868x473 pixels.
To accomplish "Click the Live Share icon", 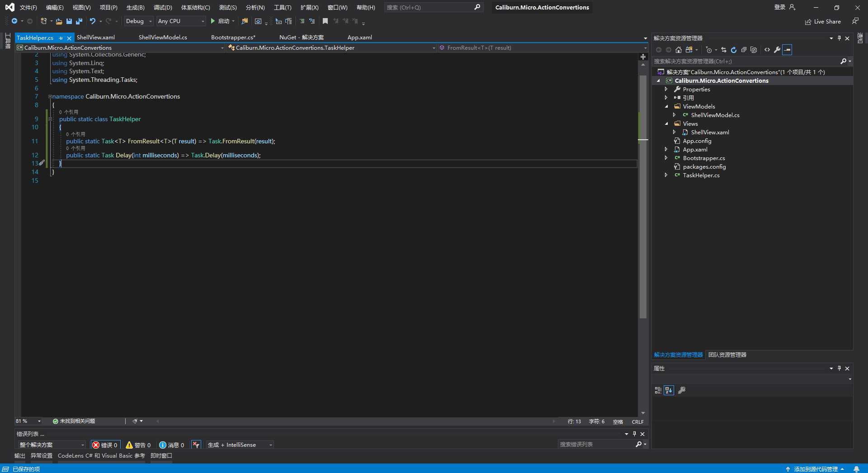I will 808,22.
